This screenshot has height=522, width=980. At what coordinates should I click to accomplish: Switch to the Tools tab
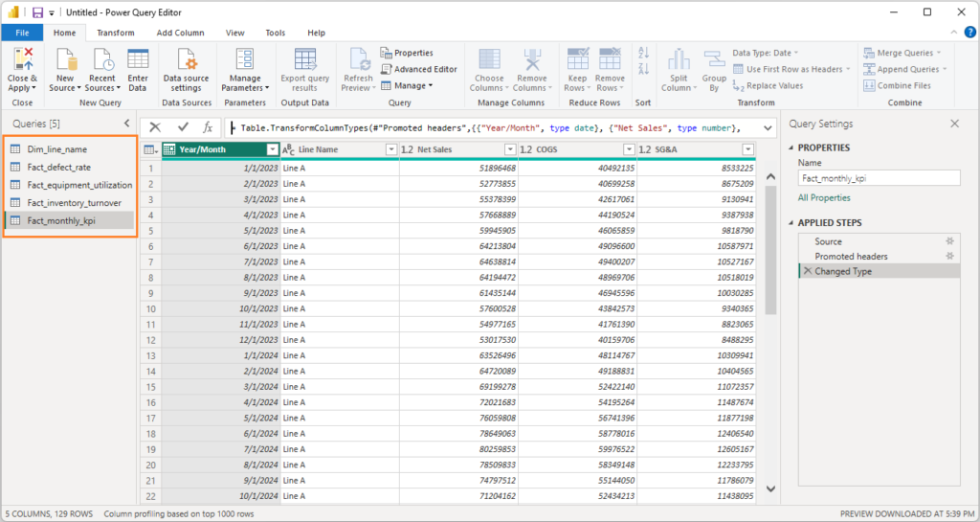click(x=275, y=33)
